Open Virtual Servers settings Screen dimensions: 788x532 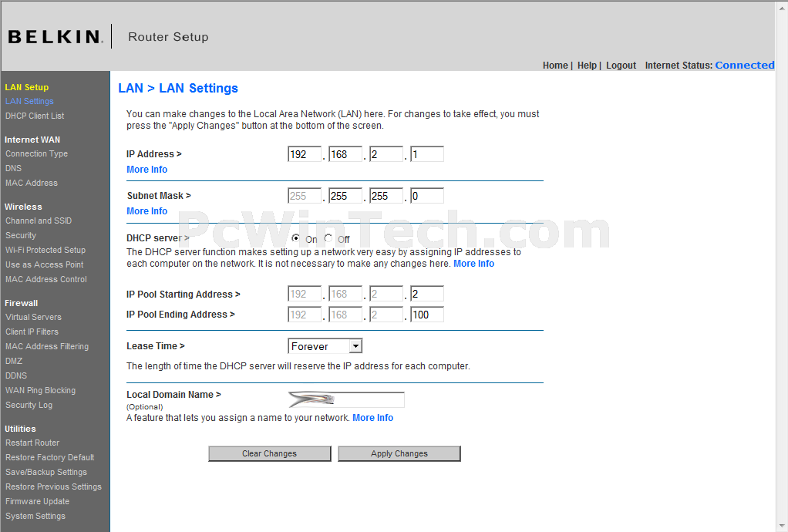point(33,317)
